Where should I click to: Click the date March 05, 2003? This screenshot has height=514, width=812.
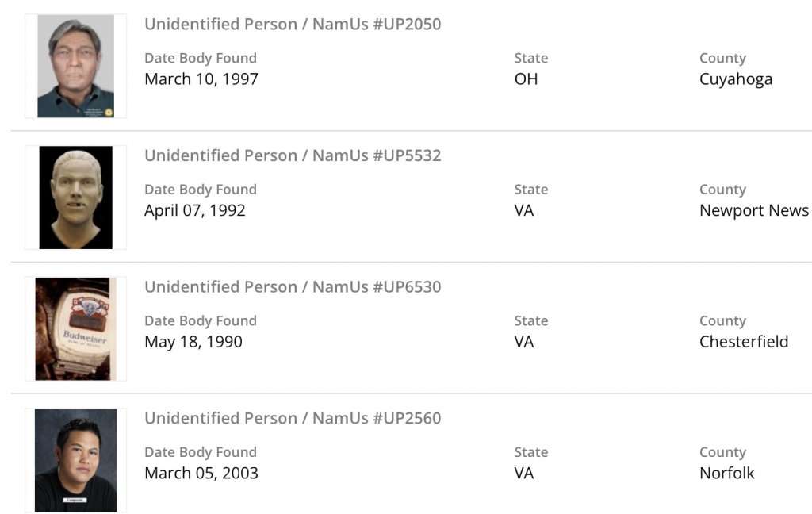[x=201, y=474]
